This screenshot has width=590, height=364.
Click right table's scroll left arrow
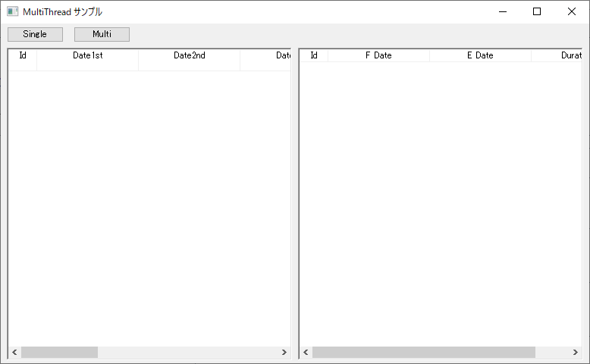[x=306, y=353]
